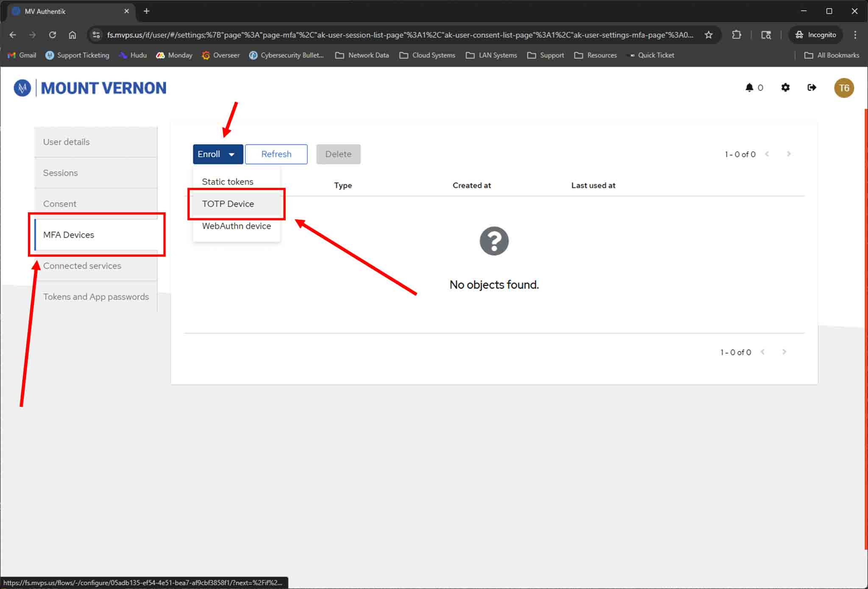This screenshot has width=868, height=589.
Task: Open the settings gear icon in header
Action: point(785,88)
